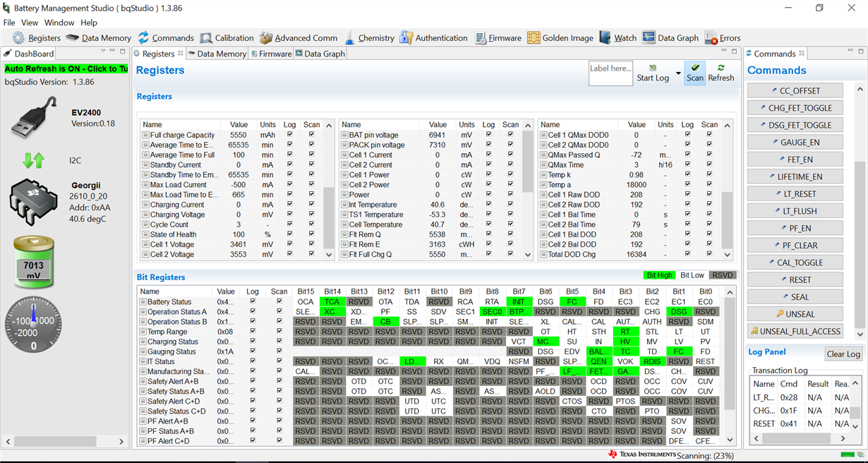Image resolution: width=868 pixels, height=463 pixels.
Task: Send the CC_OFFSET command
Action: [x=795, y=90]
